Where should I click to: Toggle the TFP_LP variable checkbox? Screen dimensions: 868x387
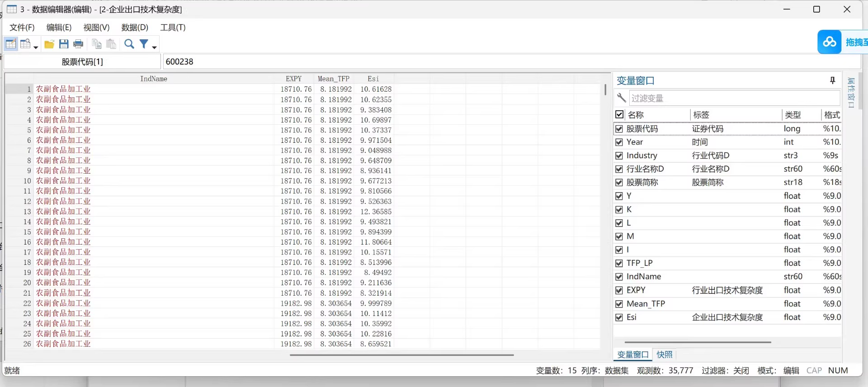619,263
